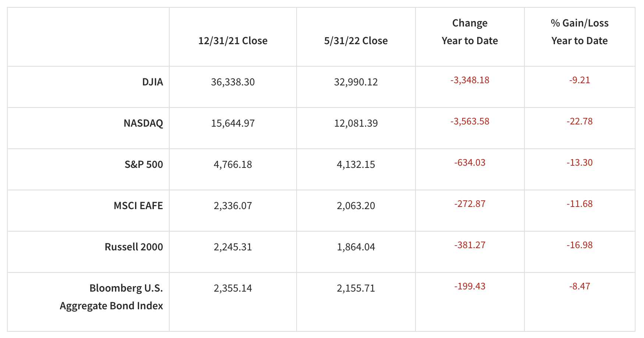The image size is (644, 338).
Task: Select the S&P 500 change -634.03
Action: pyautogui.click(x=470, y=162)
